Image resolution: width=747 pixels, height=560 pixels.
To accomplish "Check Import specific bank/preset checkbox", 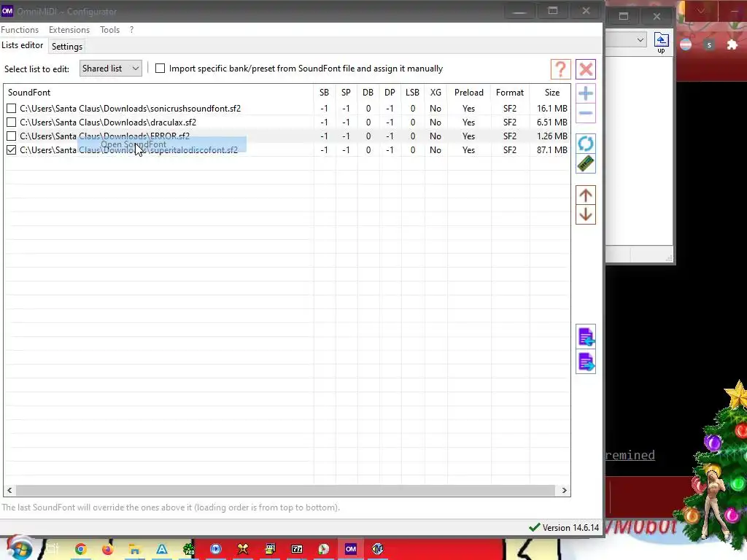I will point(160,69).
